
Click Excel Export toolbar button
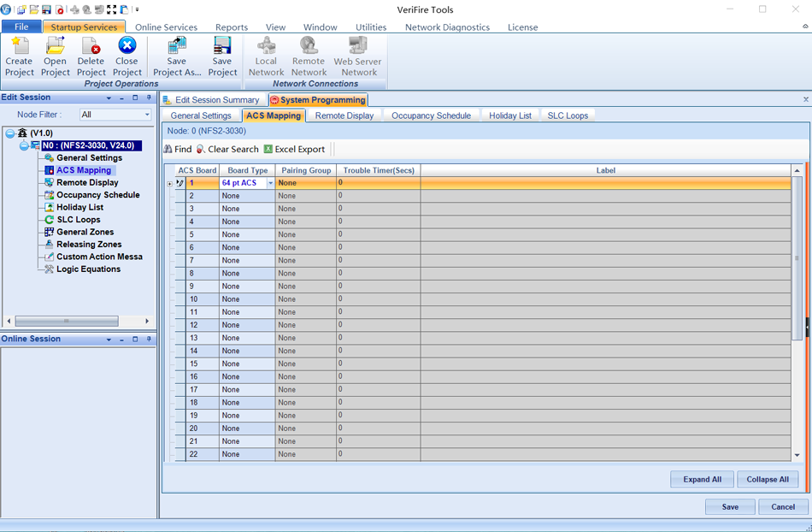[295, 149]
